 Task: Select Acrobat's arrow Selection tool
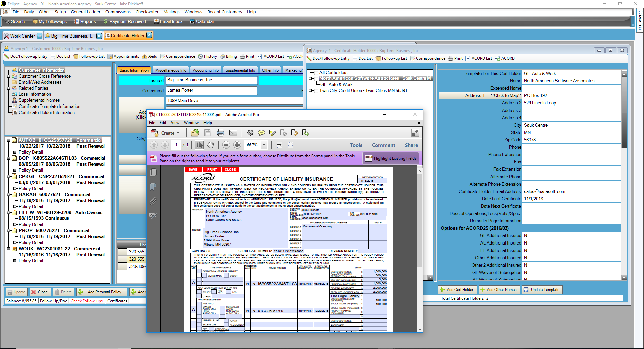199,145
